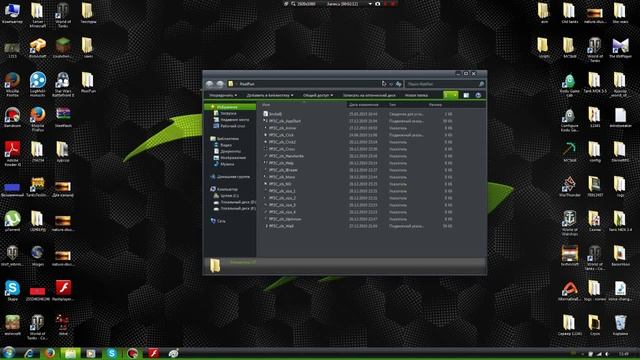This screenshot has height=360, width=640.
Task: Open the LogMeIn Hamachi desktop shortcut
Action: [38, 84]
